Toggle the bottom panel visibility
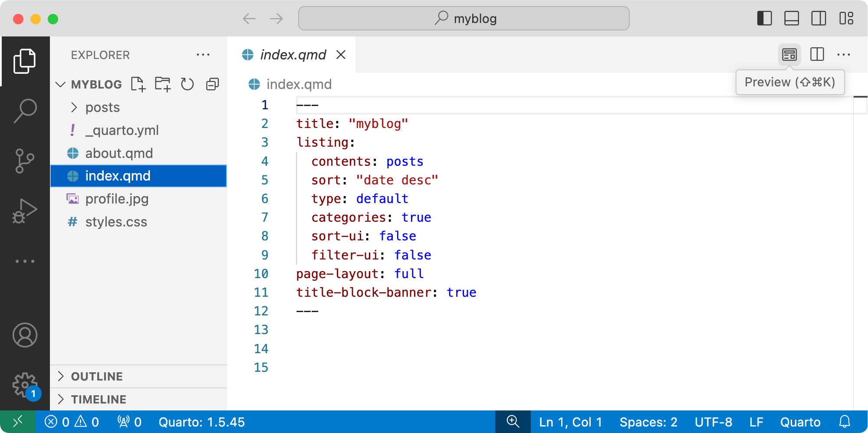This screenshot has height=433, width=868. [792, 19]
